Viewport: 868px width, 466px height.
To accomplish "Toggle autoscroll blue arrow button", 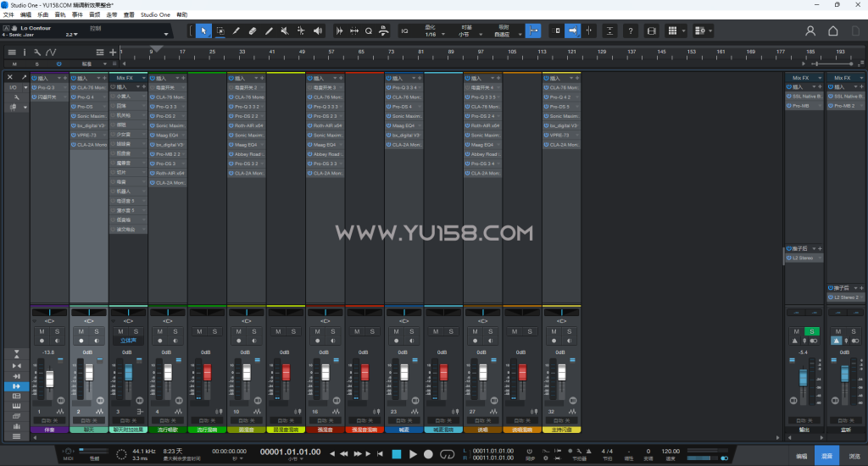I will coord(572,31).
